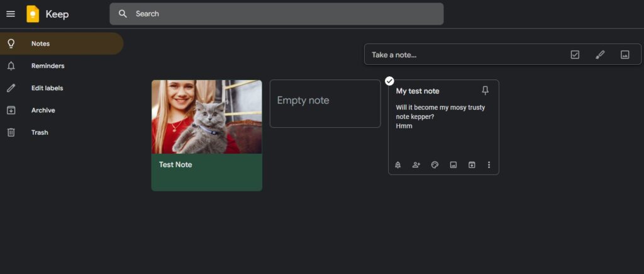Add collaborator to My test note
Screen dimensions: 644x274
point(416,165)
